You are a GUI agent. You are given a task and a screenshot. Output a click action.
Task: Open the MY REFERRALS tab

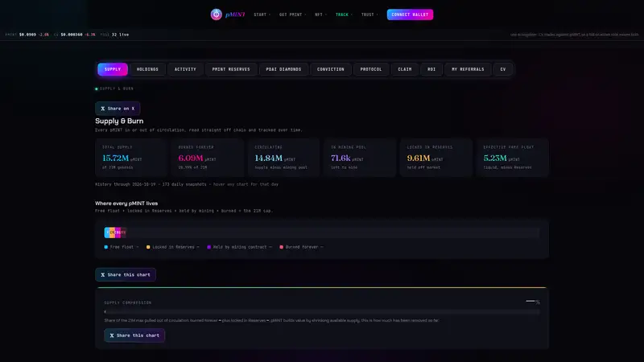click(468, 69)
